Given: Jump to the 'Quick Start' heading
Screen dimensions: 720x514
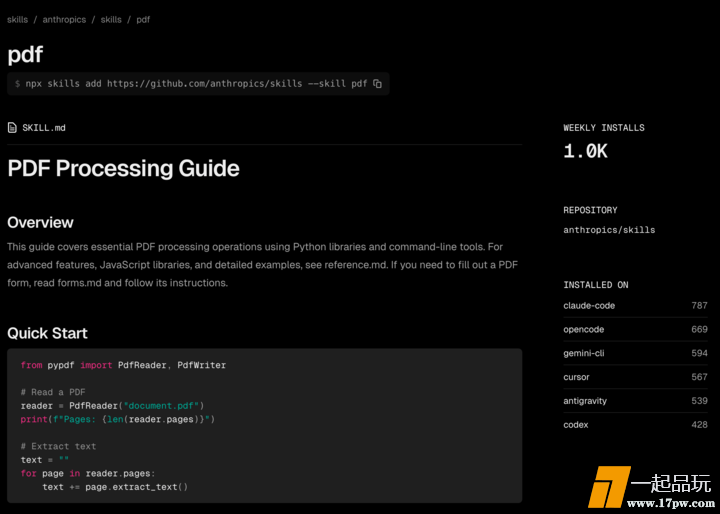Looking at the screenshot, I should (x=47, y=333).
